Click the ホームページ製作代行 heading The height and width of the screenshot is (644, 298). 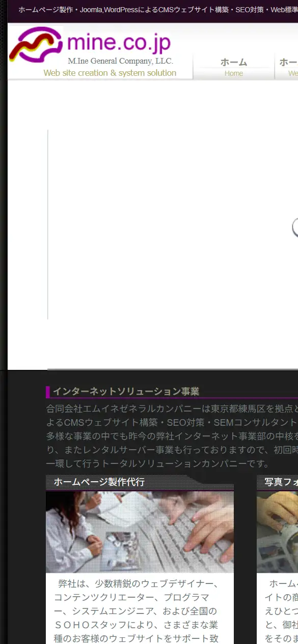click(99, 482)
